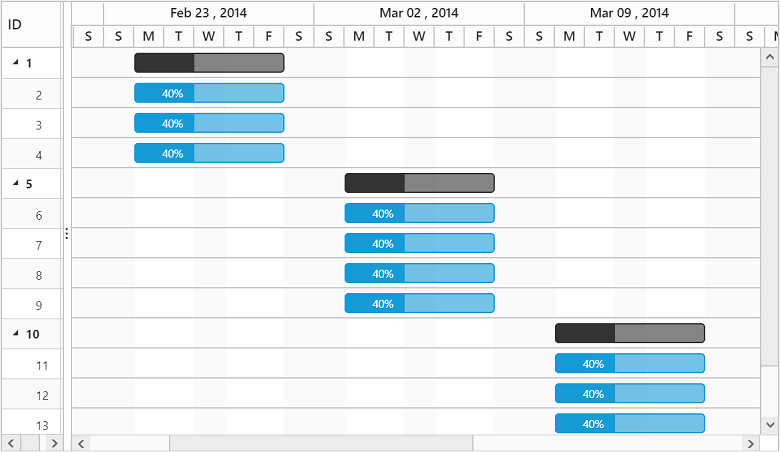Click the dark summary bar in row 5
This screenshot has height=452, width=780.
point(419,183)
